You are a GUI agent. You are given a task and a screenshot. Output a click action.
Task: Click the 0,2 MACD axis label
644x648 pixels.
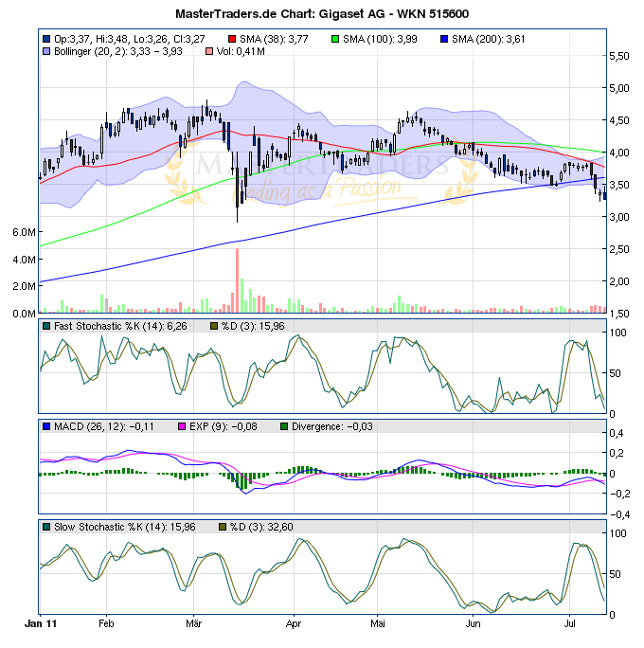617,454
